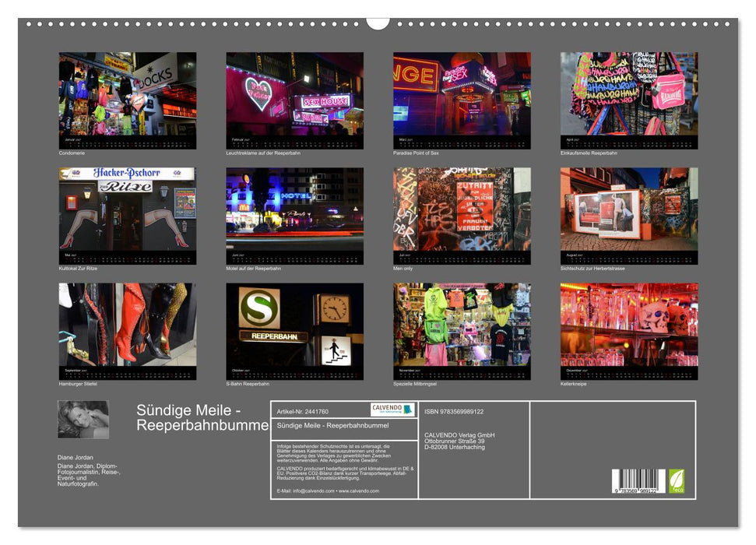756x545 pixels.
Task: Select the Artikel-Nr. 2441760 text
Action: 302,412
